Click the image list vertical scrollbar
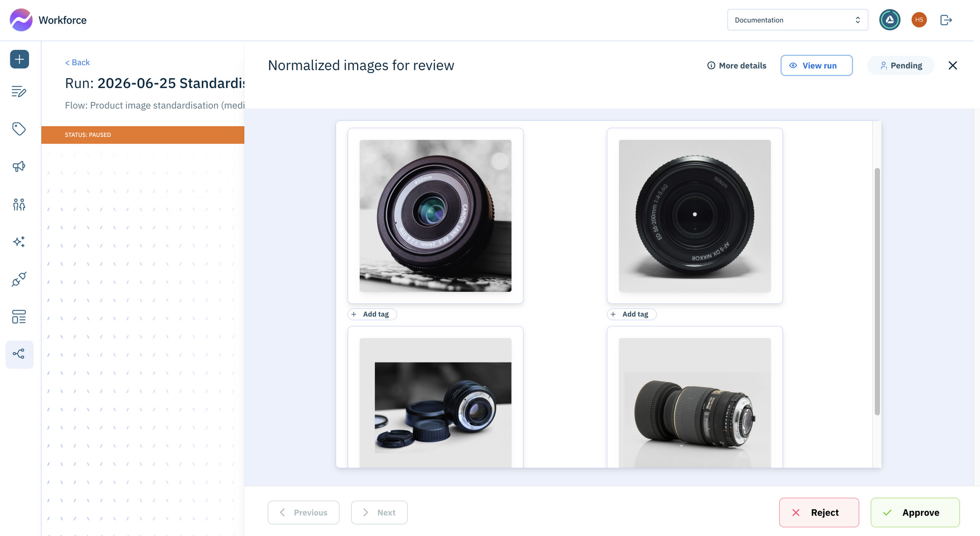The image size is (980, 536). click(877, 291)
